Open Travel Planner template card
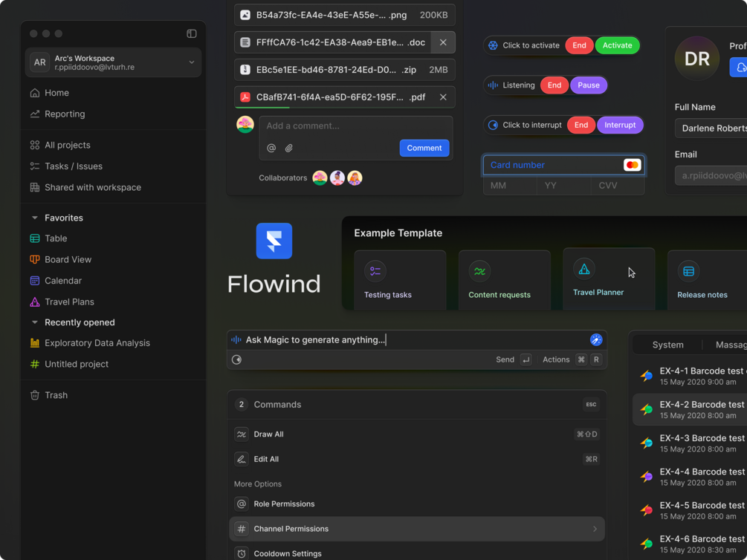This screenshot has width=747, height=560. click(609, 279)
